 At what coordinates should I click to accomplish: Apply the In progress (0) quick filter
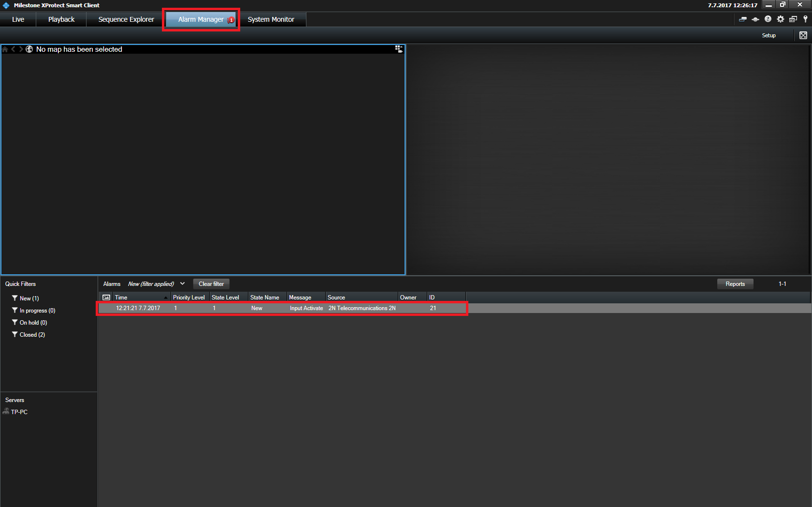37,311
